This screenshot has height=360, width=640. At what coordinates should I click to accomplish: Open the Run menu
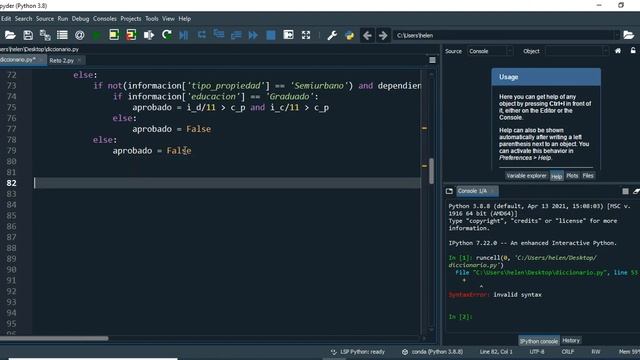[x=63, y=19]
